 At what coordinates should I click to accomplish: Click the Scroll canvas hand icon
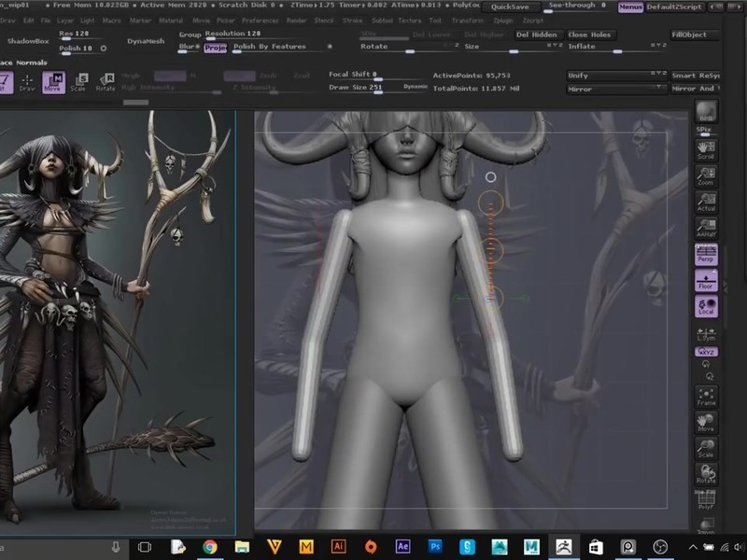pos(706,150)
